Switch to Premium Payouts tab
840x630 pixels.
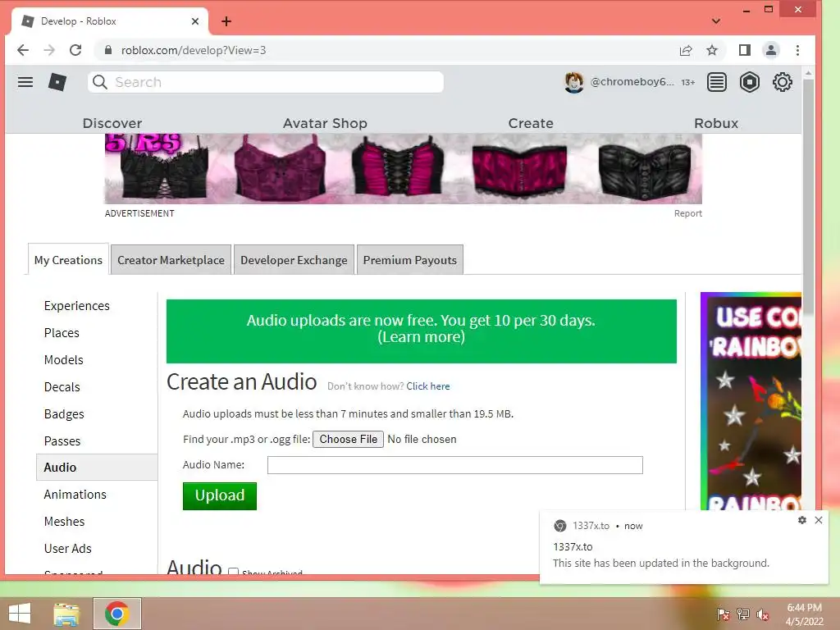tap(410, 260)
